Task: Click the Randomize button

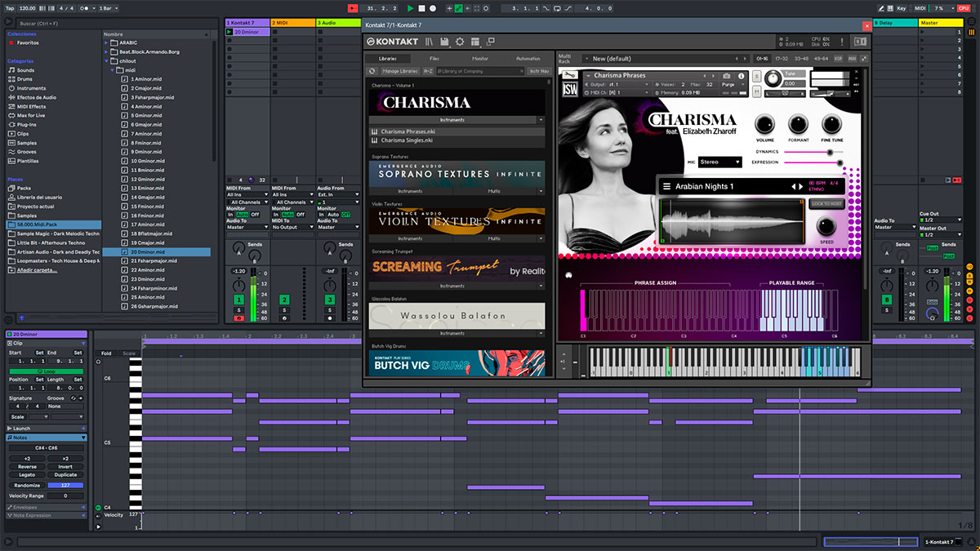Action: point(27,486)
